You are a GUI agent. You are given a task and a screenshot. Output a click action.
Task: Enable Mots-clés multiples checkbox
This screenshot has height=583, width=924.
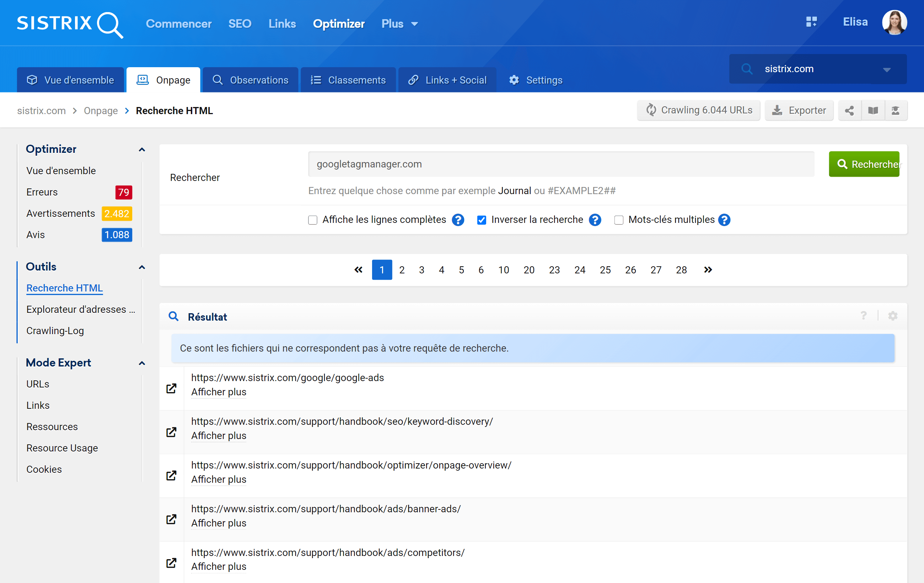click(x=619, y=220)
